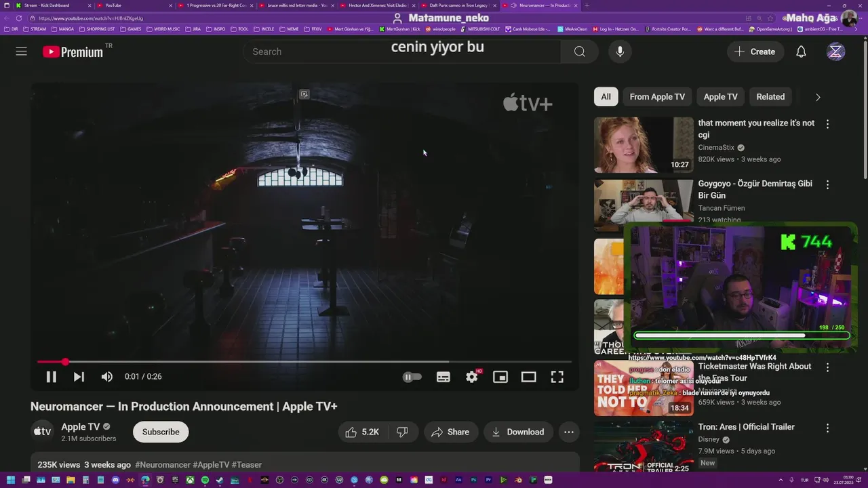Seek on the video progress bar
This screenshot has height=488, width=868.
point(304,362)
